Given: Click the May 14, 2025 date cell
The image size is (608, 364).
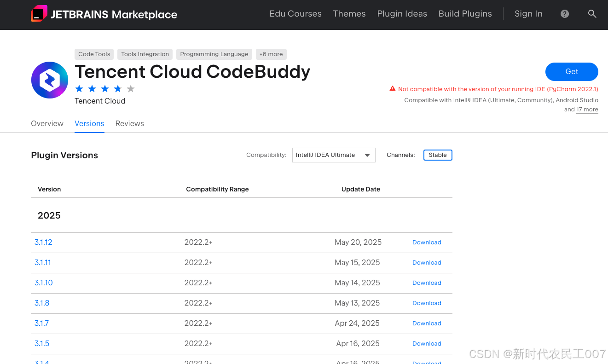Looking at the screenshot, I should pyautogui.click(x=357, y=283).
